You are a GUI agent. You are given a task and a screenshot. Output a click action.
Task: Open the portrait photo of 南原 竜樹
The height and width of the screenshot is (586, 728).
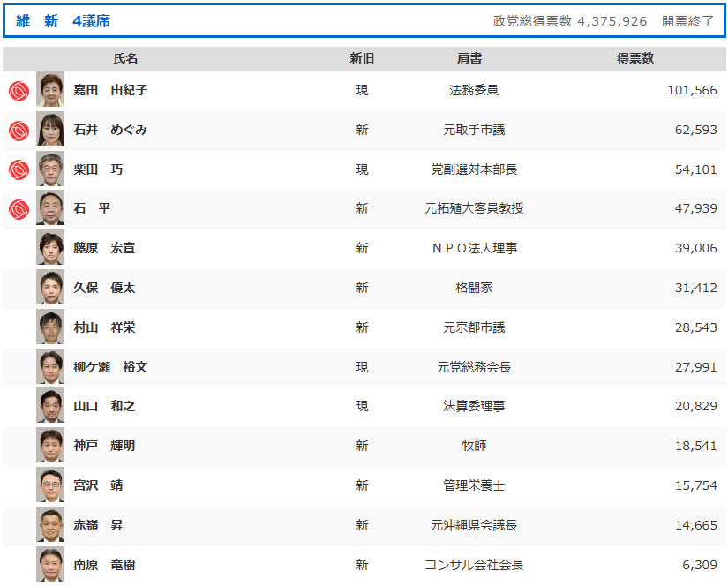50,565
